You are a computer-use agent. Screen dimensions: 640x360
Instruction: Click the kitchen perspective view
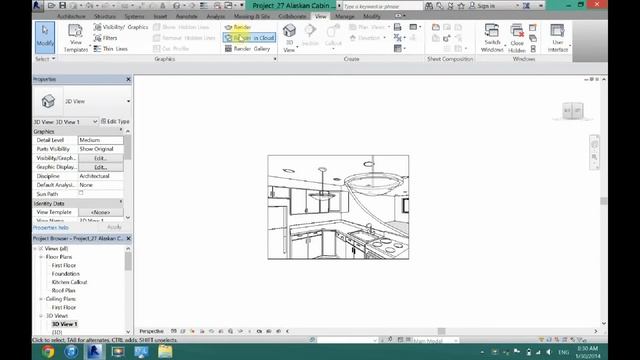coord(338,207)
